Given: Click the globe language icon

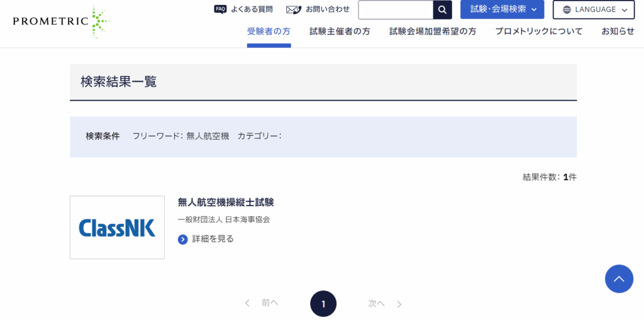Looking at the screenshot, I should point(567,10).
